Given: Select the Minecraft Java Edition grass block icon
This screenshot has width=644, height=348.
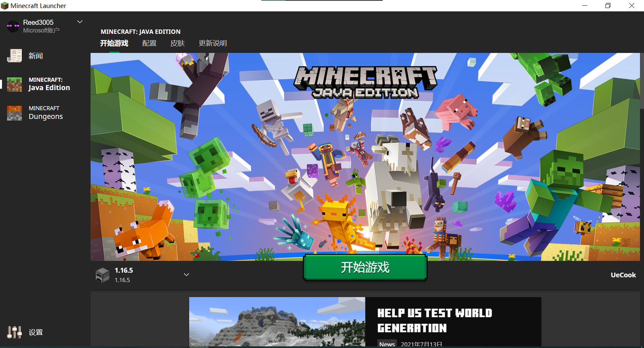Looking at the screenshot, I should [14, 84].
